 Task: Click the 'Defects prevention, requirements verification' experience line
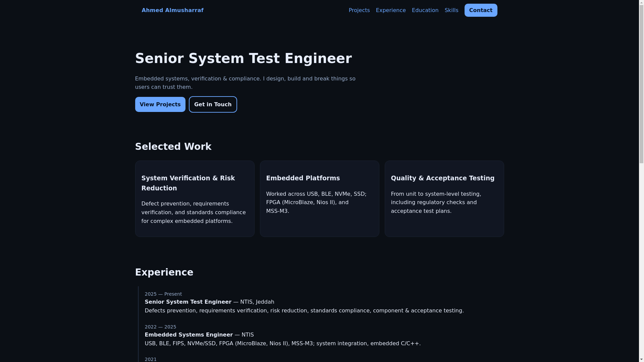point(304,311)
